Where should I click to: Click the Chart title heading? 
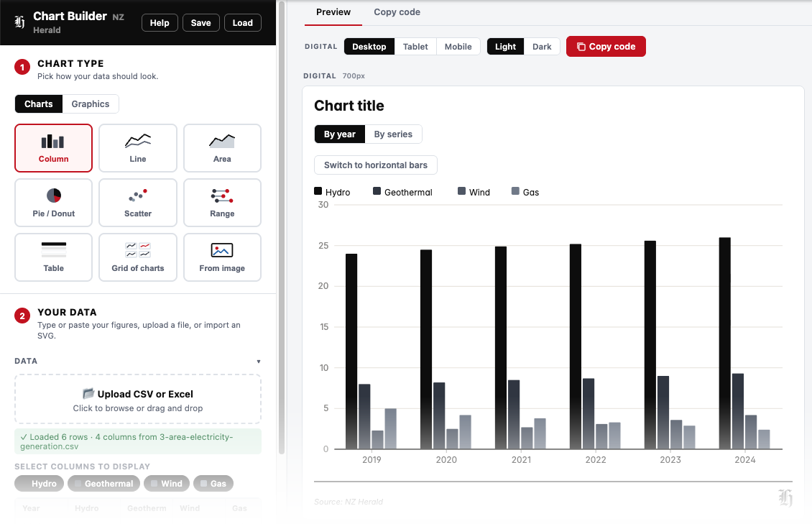pos(349,106)
